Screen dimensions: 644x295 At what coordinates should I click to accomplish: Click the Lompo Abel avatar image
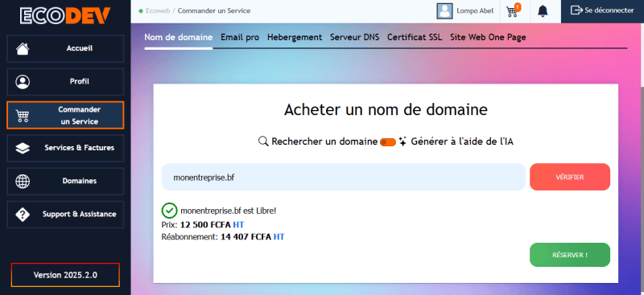pyautogui.click(x=444, y=11)
